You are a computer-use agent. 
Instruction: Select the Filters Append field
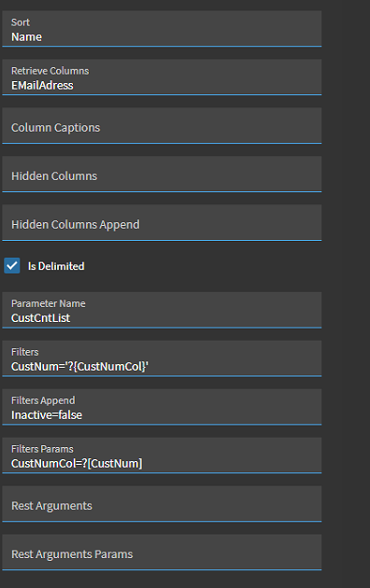point(162,407)
